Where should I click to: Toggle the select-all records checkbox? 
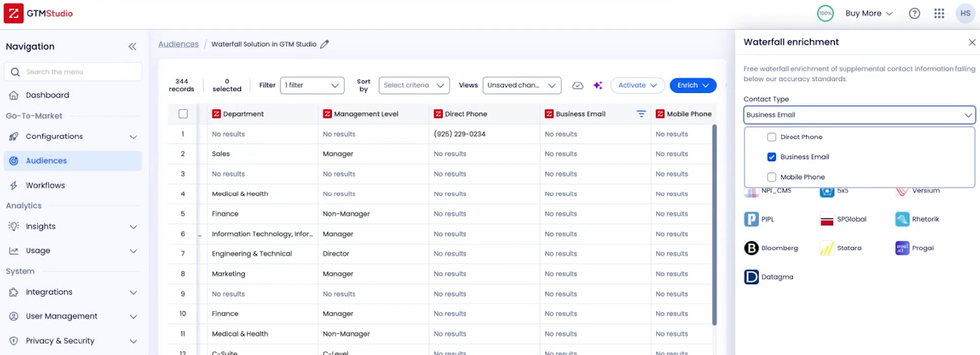(183, 114)
